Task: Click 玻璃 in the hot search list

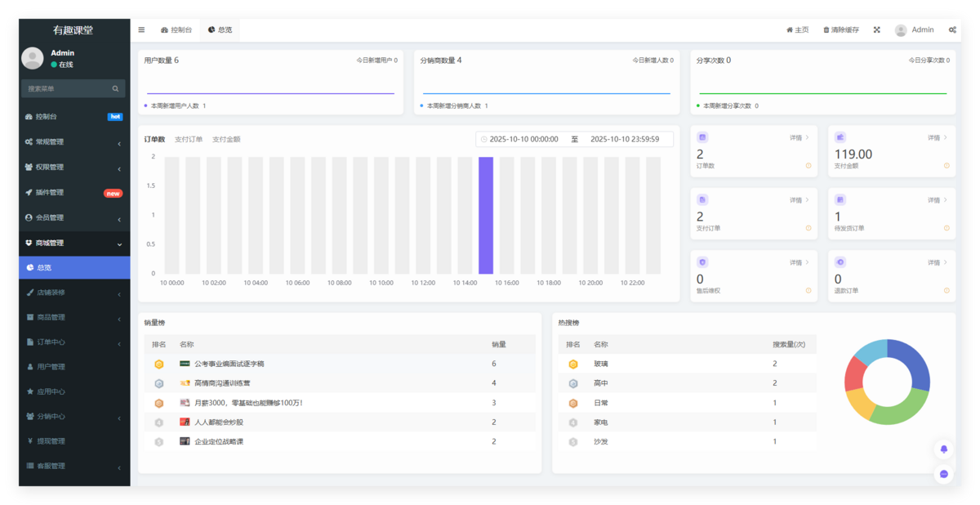Action: pos(600,364)
